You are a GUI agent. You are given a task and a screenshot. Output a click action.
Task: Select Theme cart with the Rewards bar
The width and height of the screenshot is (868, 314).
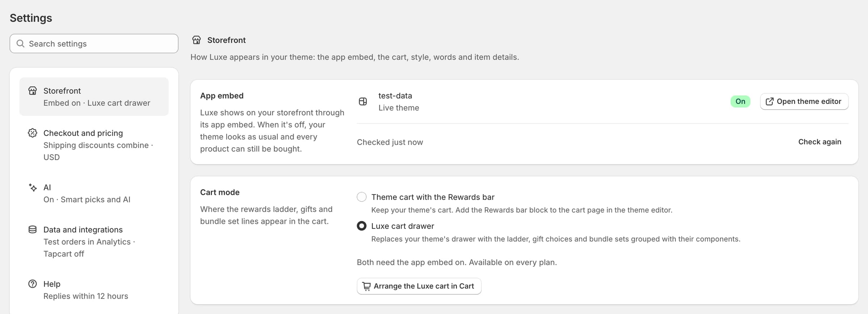362,197
